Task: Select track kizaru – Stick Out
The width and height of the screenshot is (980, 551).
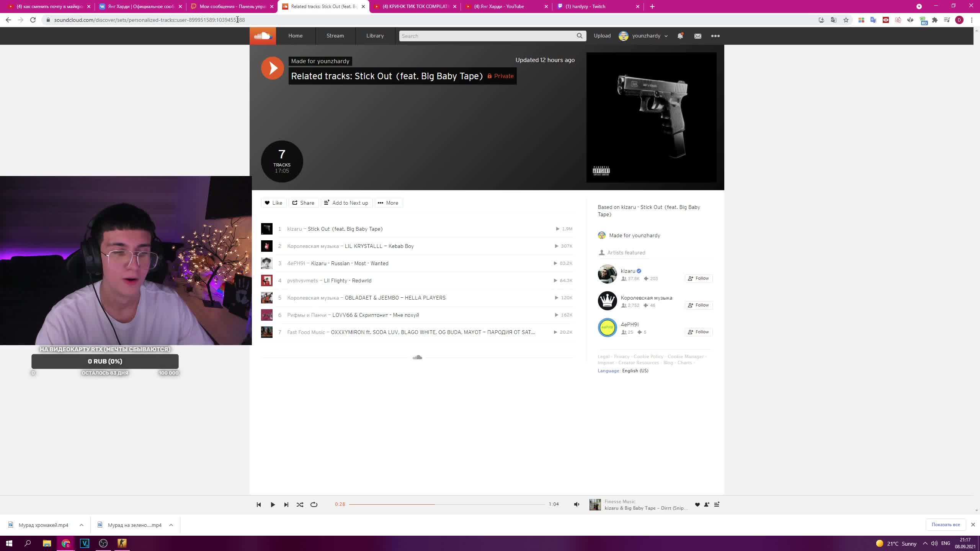Action: pyautogui.click(x=416, y=229)
